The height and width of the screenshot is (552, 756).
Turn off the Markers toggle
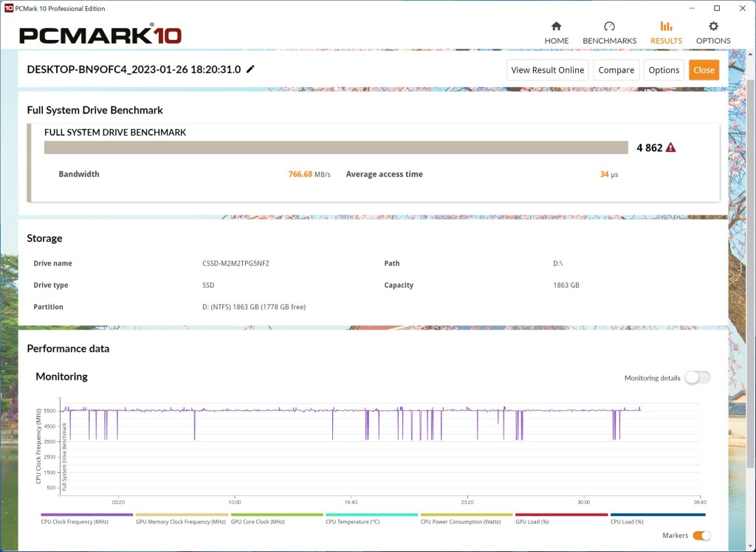[x=701, y=536]
